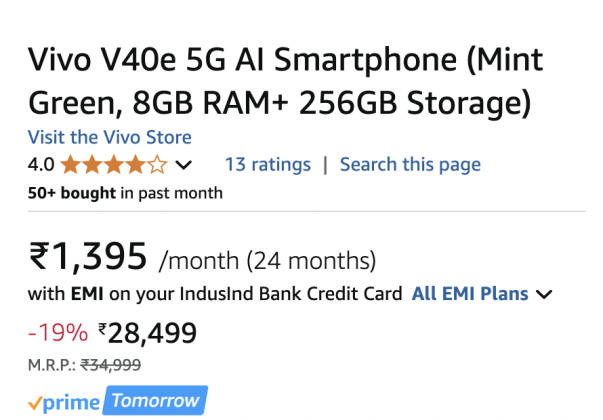603x420 pixels.
Task: Click the blue Tomorrow delivery badge
Action: (156, 401)
